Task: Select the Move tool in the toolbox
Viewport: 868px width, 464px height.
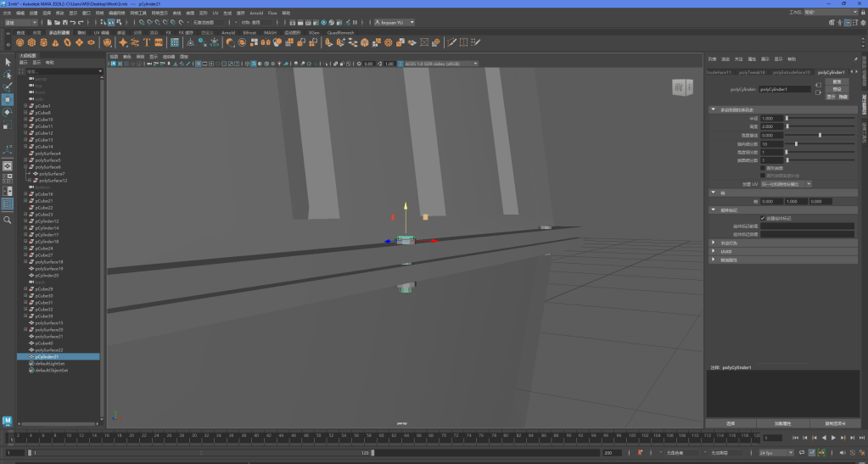Action: point(8,99)
